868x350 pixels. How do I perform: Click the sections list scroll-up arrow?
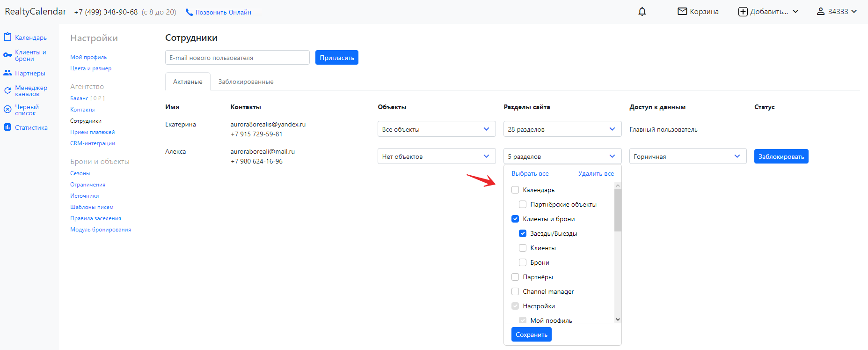tap(618, 186)
